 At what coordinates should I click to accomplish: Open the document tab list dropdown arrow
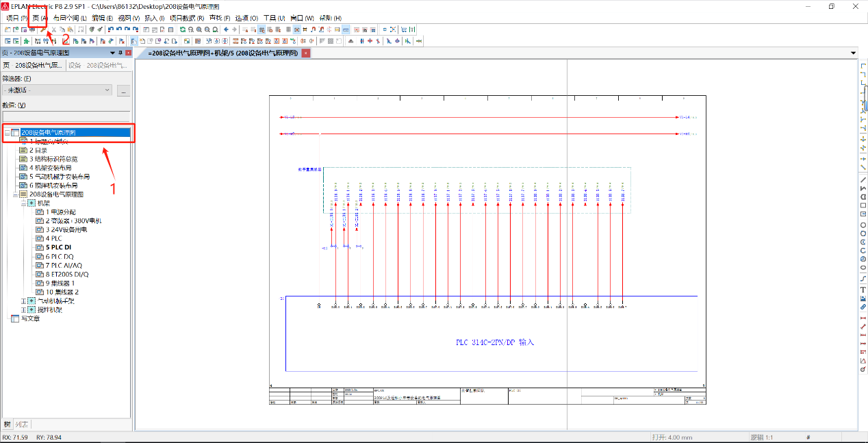point(853,53)
